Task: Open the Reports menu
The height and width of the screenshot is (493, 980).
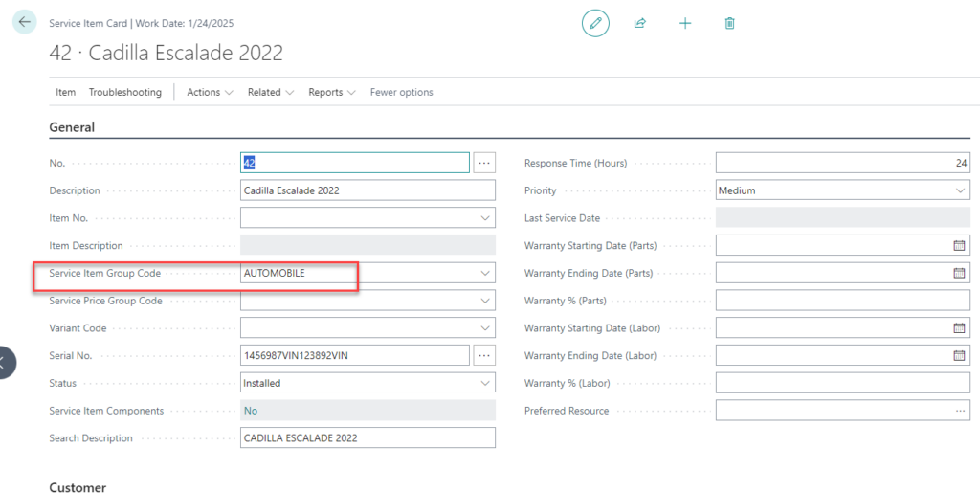Action: (332, 92)
